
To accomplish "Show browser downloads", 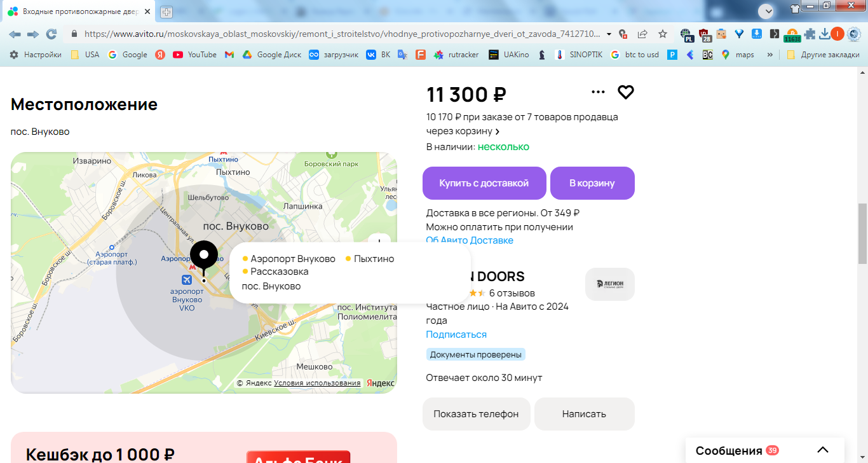I will (x=825, y=34).
